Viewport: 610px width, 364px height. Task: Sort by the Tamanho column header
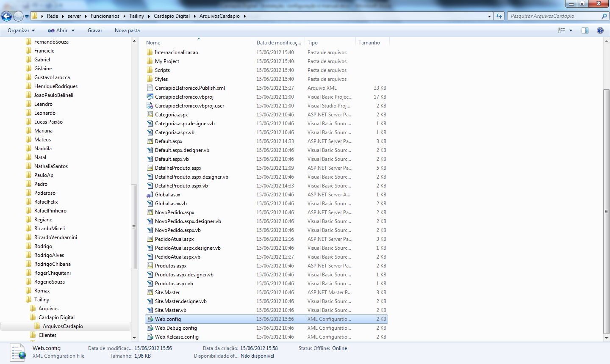pyautogui.click(x=372, y=42)
